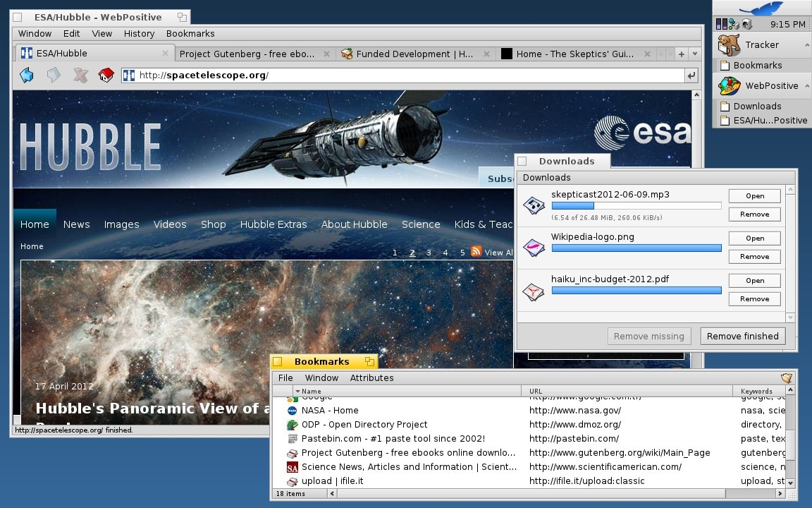Click the Forward navigation arrow
Screen dimensions: 812x508
pyautogui.click(x=54, y=75)
